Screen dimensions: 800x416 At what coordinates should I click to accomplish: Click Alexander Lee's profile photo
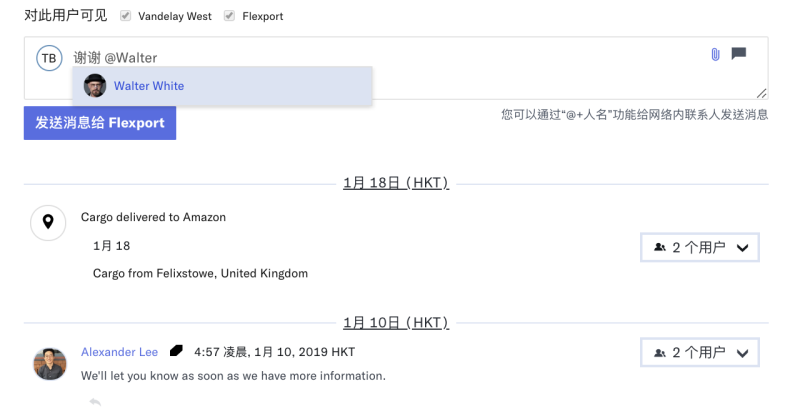(49, 364)
